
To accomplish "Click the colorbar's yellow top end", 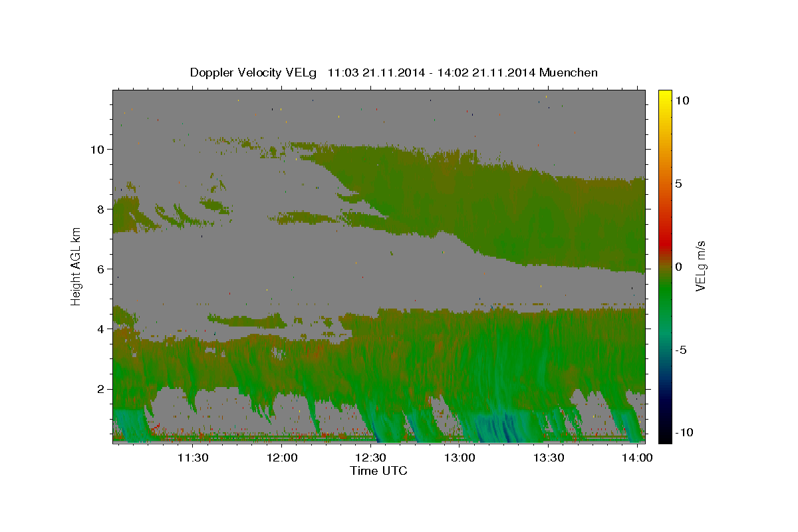I will (x=664, y=94).
